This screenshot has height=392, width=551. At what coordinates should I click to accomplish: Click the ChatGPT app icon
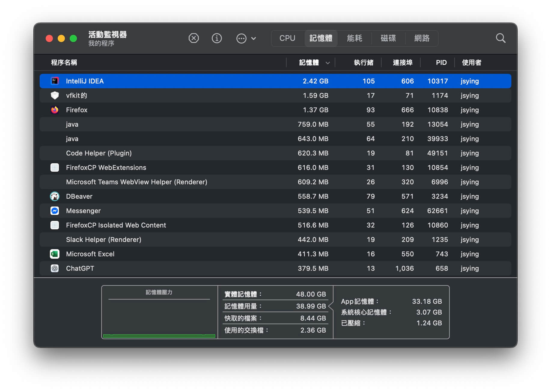[55, 268]
